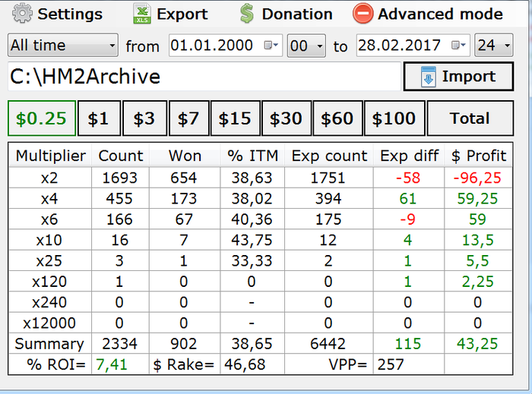
Task: Click the 59,25 profit cell
Action: [477, 199]
